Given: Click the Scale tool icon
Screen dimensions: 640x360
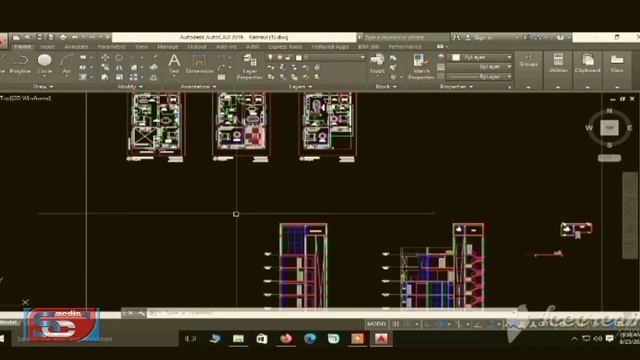Looking at the screenshot, I should 119,77.
